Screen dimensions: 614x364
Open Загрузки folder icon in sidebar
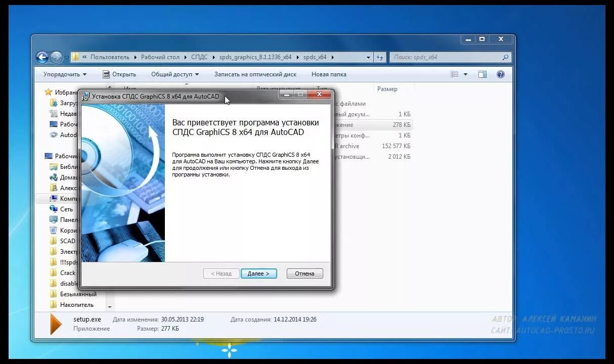click(54, 103)
